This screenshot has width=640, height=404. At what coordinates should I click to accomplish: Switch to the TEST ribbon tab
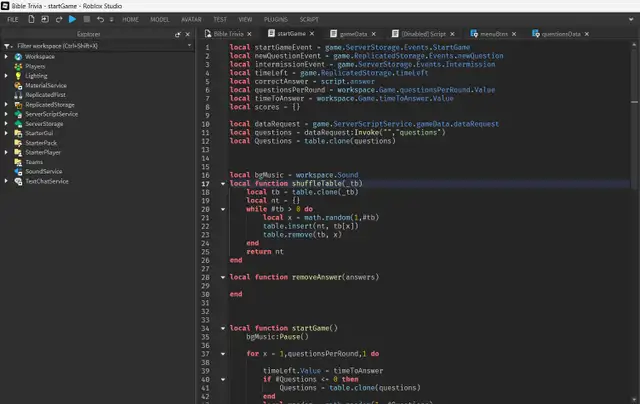tap(220, 20)
